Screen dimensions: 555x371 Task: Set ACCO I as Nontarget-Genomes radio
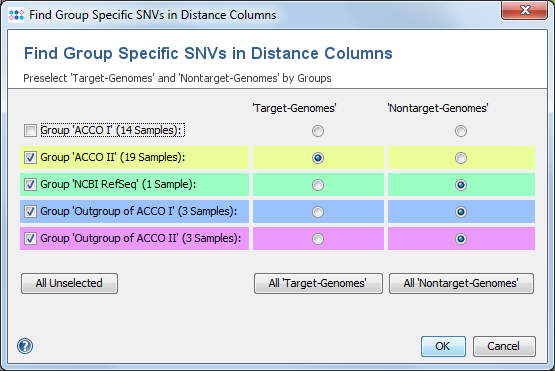[x=461, y=131]
